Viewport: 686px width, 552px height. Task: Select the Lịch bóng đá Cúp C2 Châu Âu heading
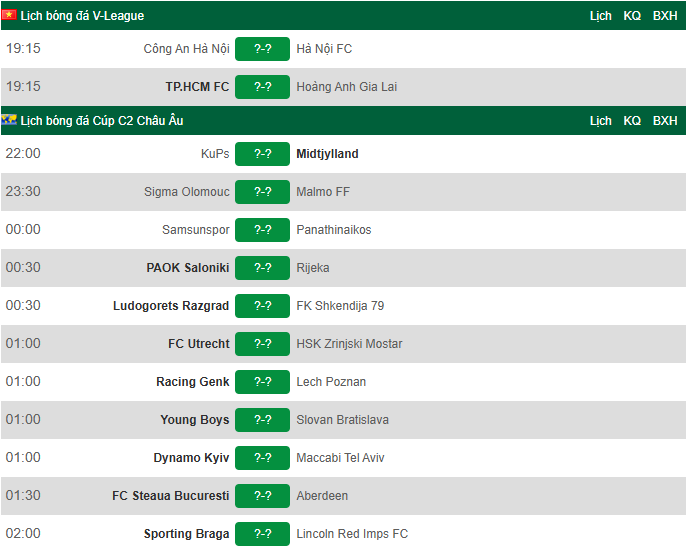tap(102, 121)
